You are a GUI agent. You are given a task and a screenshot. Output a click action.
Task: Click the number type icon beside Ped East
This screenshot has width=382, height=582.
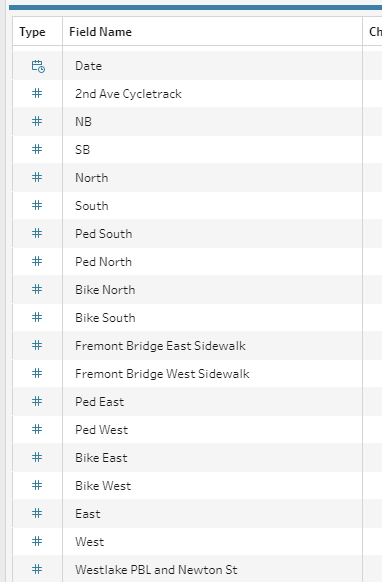pos(37,402)
